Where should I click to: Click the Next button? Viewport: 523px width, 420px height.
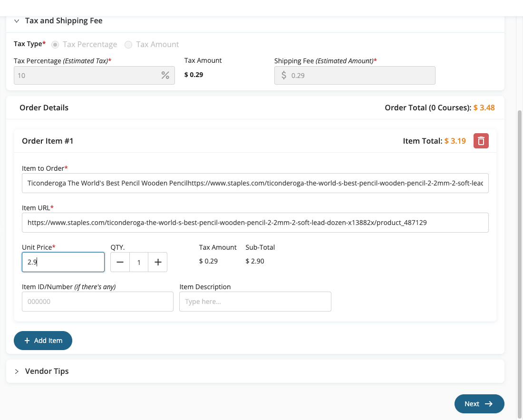(x=479, y=404)
